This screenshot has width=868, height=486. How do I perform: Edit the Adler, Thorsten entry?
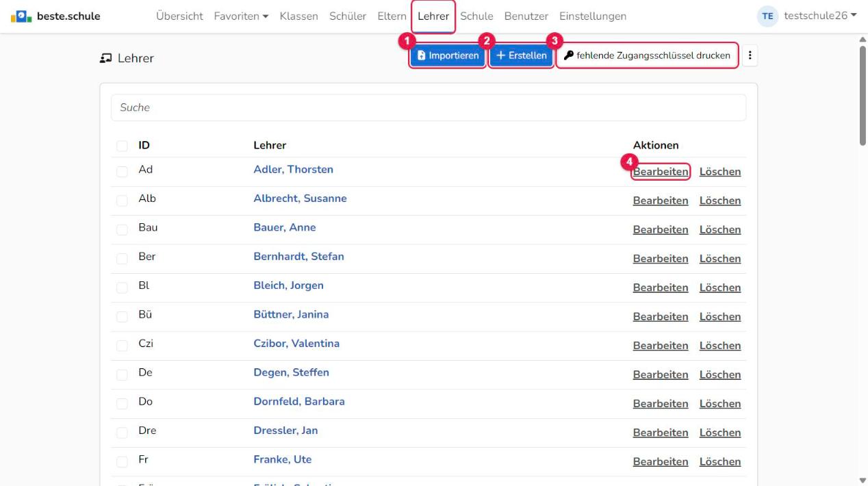coord(661,172)
